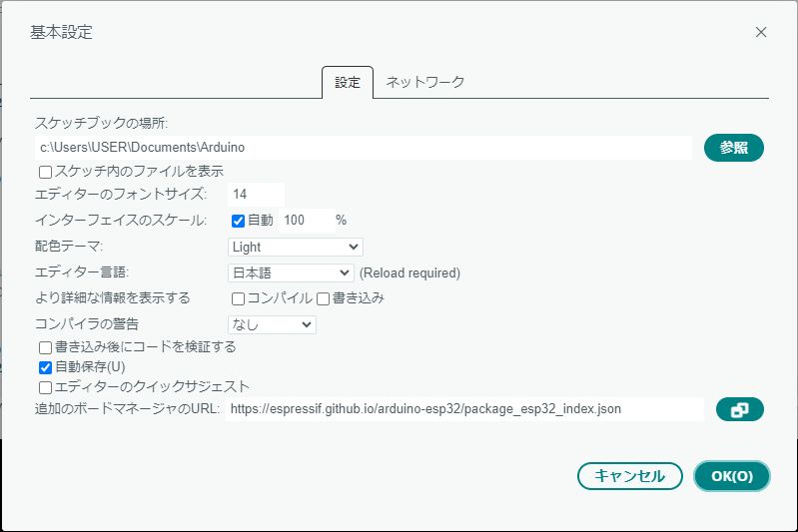Close the 基本設定 dialog with X
Screen dimensions: 798x532
coord(761,32)
